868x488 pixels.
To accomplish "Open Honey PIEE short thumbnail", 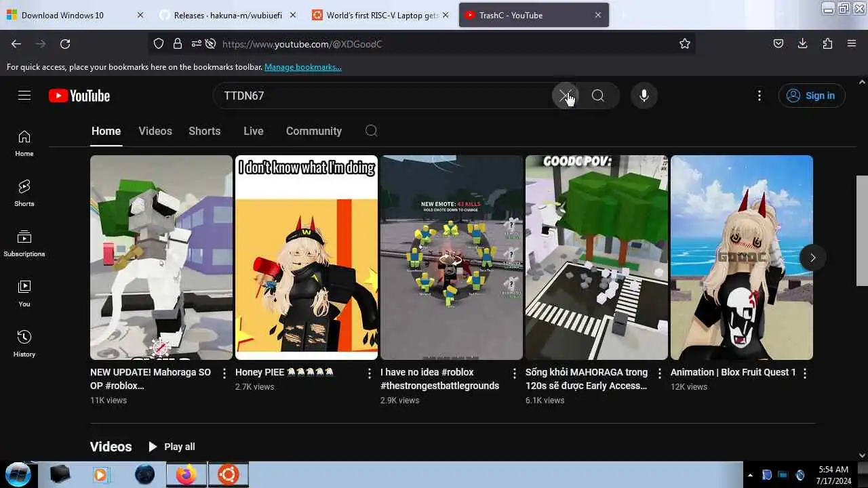I will [307, 258].
